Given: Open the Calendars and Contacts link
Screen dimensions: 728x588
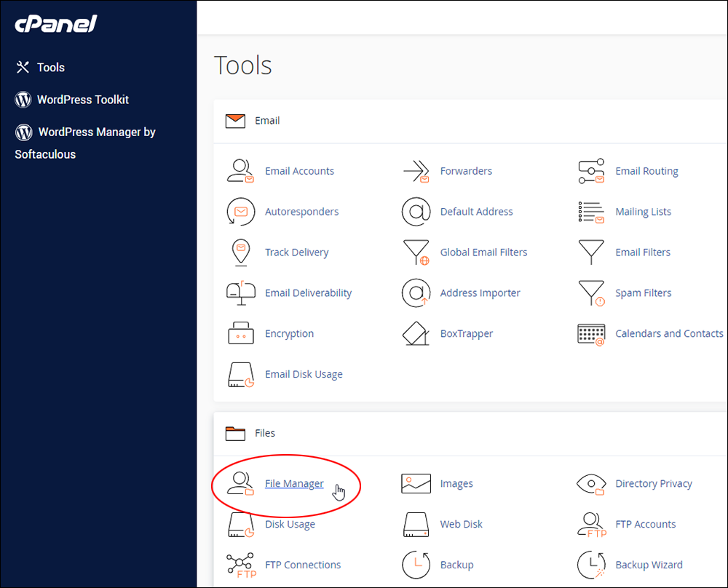Looking at the screenshot, I should tap(669, 334).
